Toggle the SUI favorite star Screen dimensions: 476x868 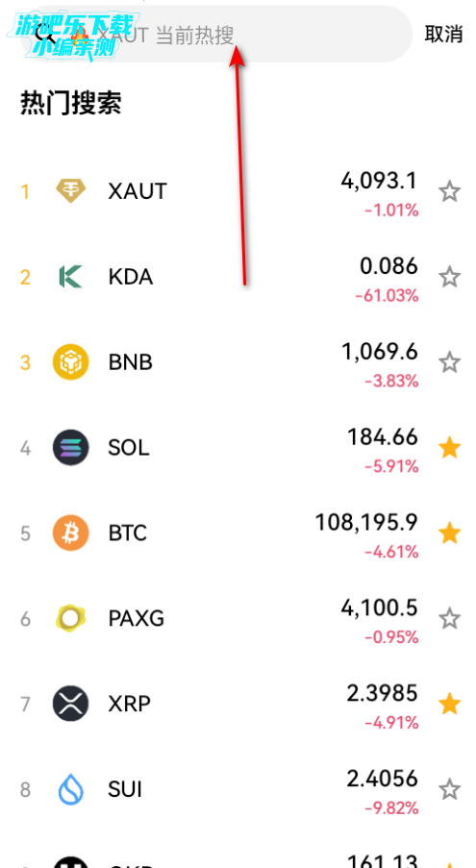point(449,789)
